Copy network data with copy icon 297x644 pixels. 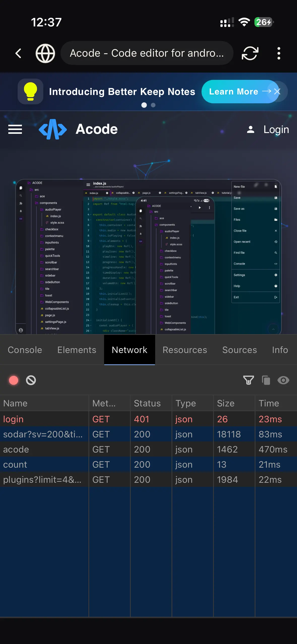pyautogui.click(x=266, y=380)
